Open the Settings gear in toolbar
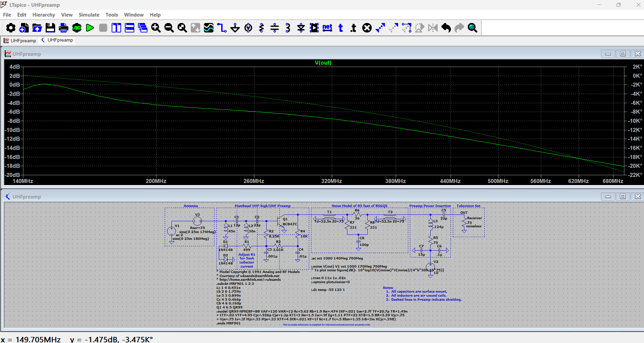Viewport: 644px width, 343px height. click(11, 28)
